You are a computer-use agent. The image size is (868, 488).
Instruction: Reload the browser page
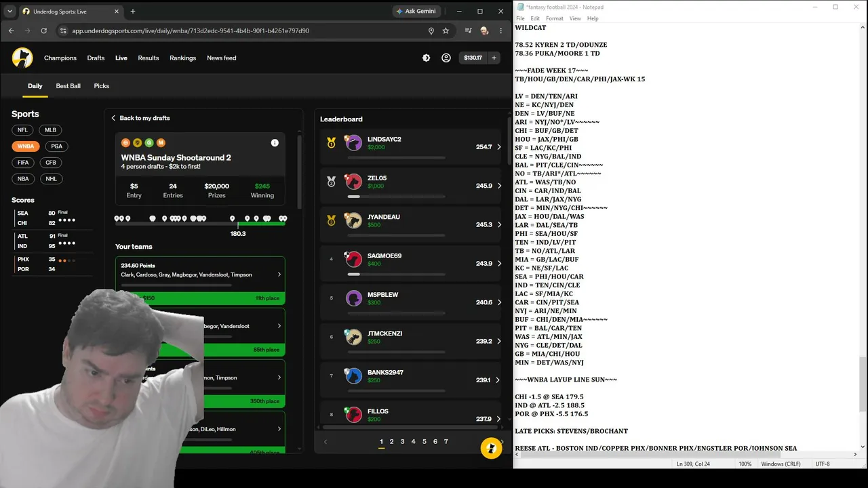pos(44,30)
